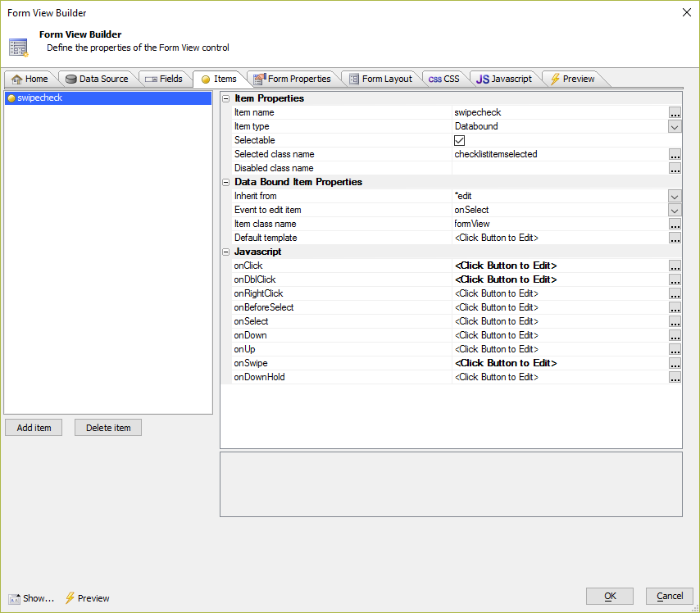Collapse the Javascript section
Viewport: 700px width, 613px height.
click(226, 252)
